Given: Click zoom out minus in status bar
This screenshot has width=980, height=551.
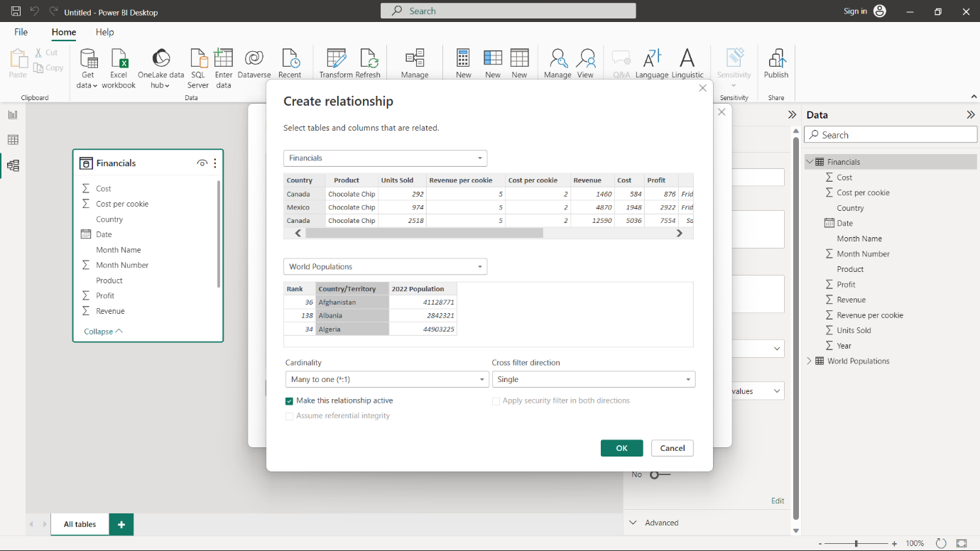Looking at the screenshot, I should pos(820,543).
